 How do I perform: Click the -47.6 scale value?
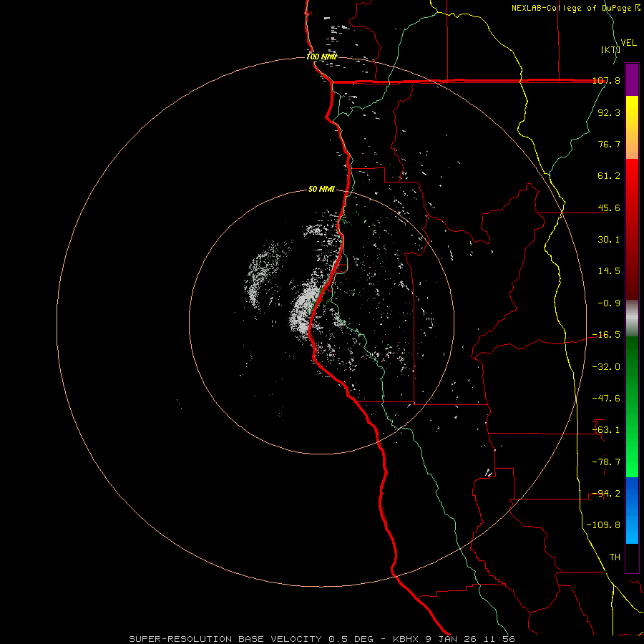tap(607, 399)
